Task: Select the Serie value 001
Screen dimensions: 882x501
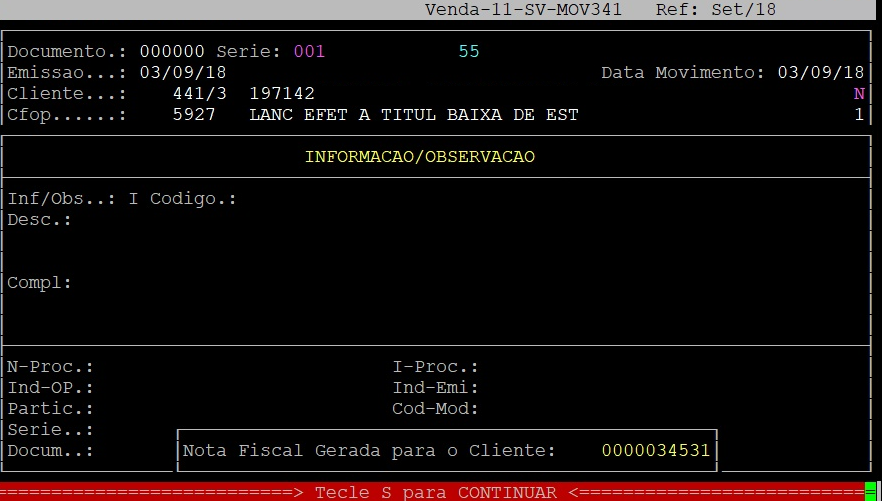Action: pos(309,51)
